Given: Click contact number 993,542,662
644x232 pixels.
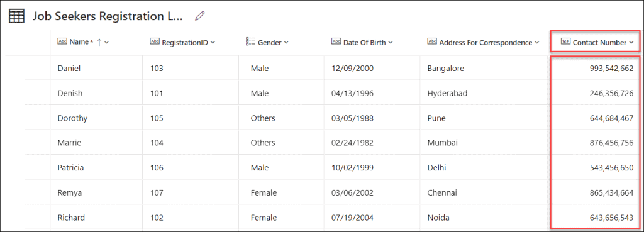Looking at the screenshot, I should pos(611,68).
